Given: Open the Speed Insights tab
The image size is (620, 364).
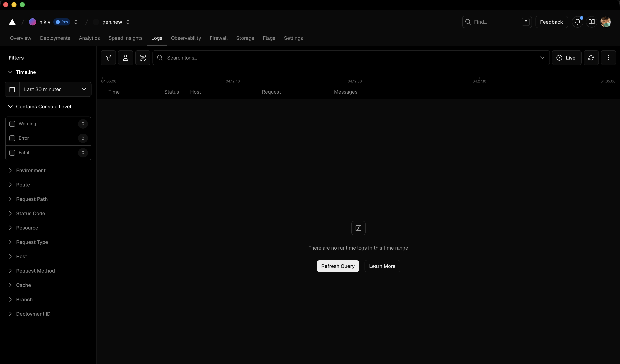Looking at the screenshot, I should tap(125, 38).
